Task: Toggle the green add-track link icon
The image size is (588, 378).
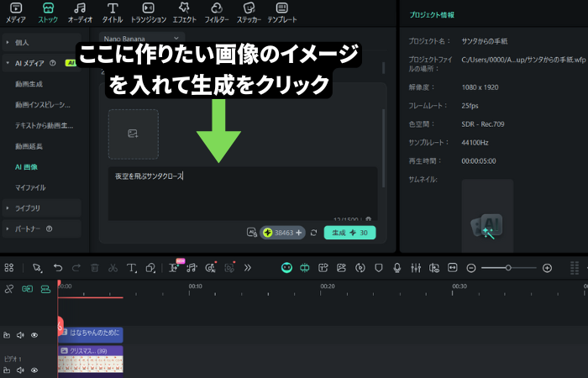Action: click(x=45, y=289)
